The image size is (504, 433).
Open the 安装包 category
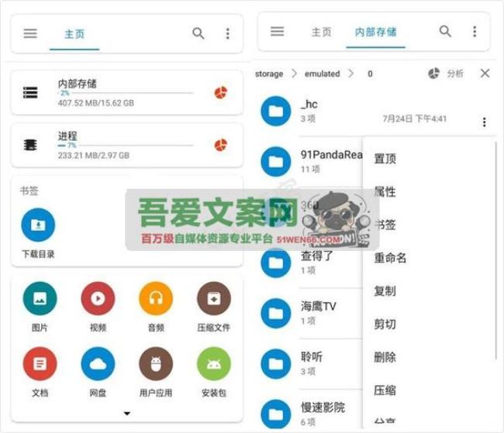[x=214, y=363]
